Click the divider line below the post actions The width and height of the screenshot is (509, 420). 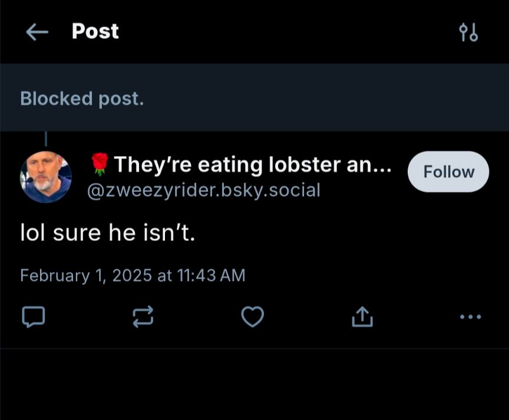pyautogui.click(x=254, y=348)
